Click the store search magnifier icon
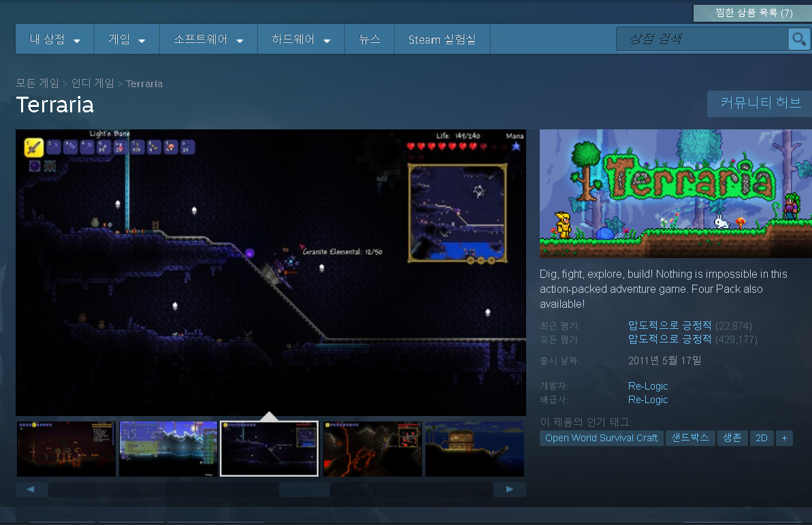The height and width of the screenshot is (525, 812). [799, 39]
